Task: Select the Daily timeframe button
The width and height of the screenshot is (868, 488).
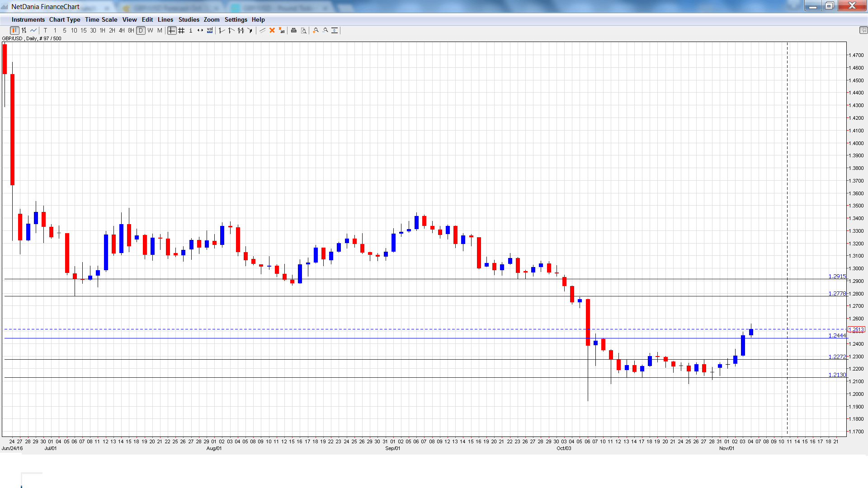Action: 141,30
